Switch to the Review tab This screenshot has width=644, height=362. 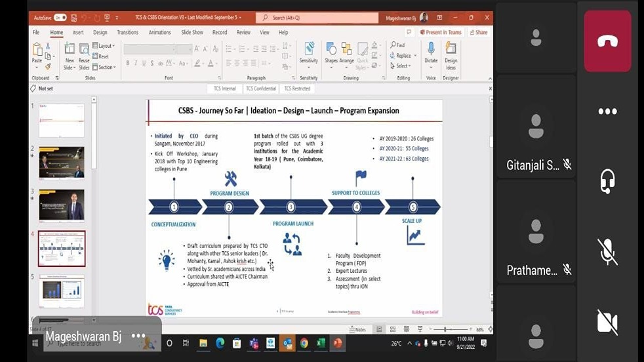[x=243, y=32]
